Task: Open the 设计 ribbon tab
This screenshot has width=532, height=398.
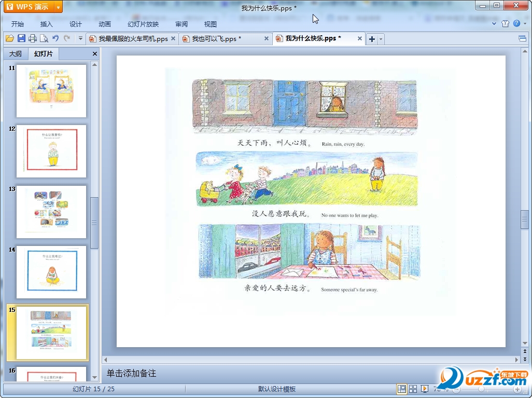Action: coord(75,24)
